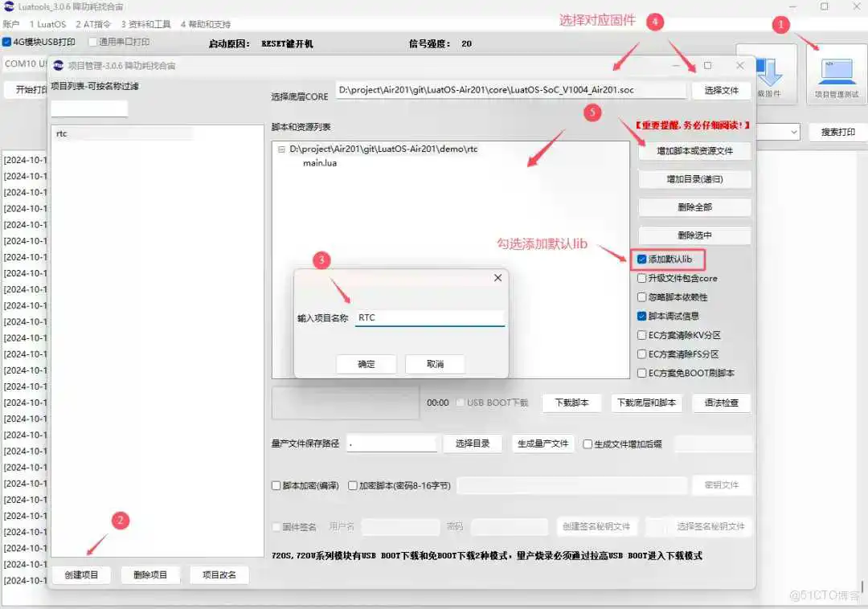Open the dropdown beside 搜索打印
This screenshot has width=868, height=609.
[794, 132]
